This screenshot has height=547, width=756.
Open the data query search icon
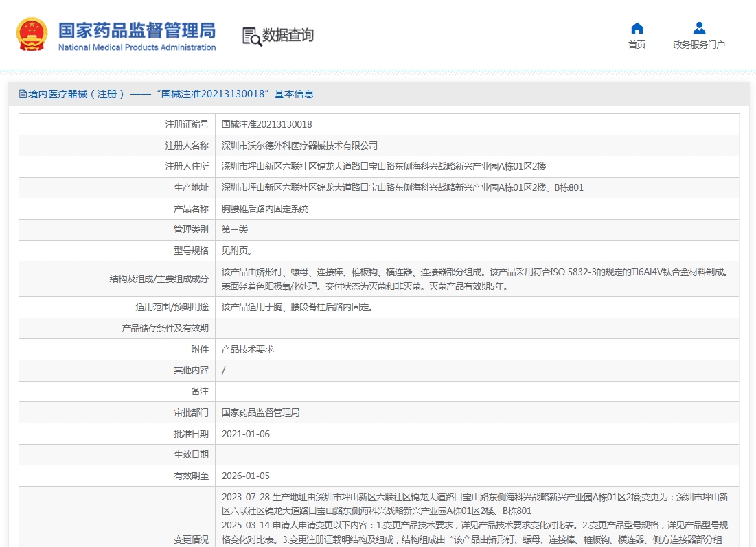252,36
